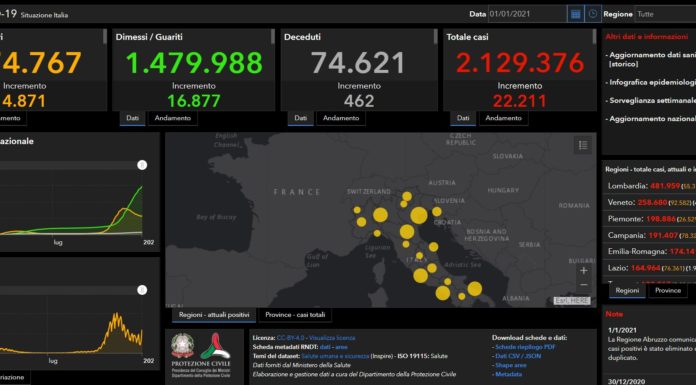The height and width of the screenshot is (385, 696).
Task: Open Aggiornamento nazionale link
Action: 651,119
